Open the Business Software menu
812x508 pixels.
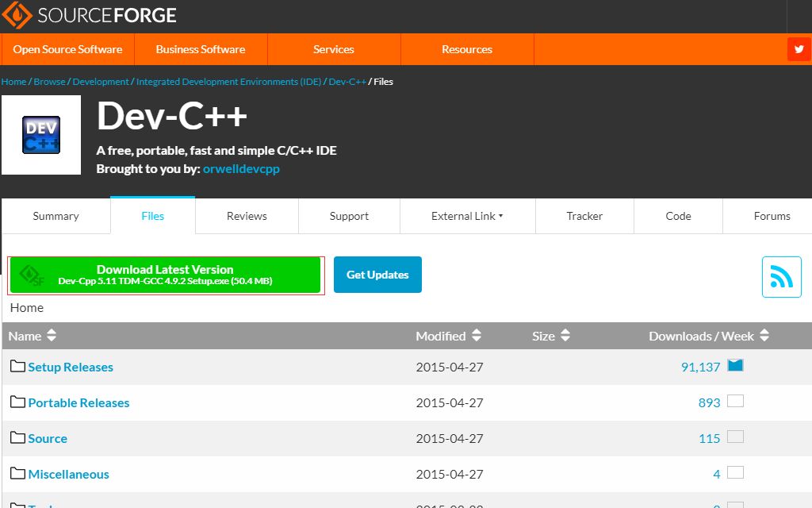click(201, 49)
